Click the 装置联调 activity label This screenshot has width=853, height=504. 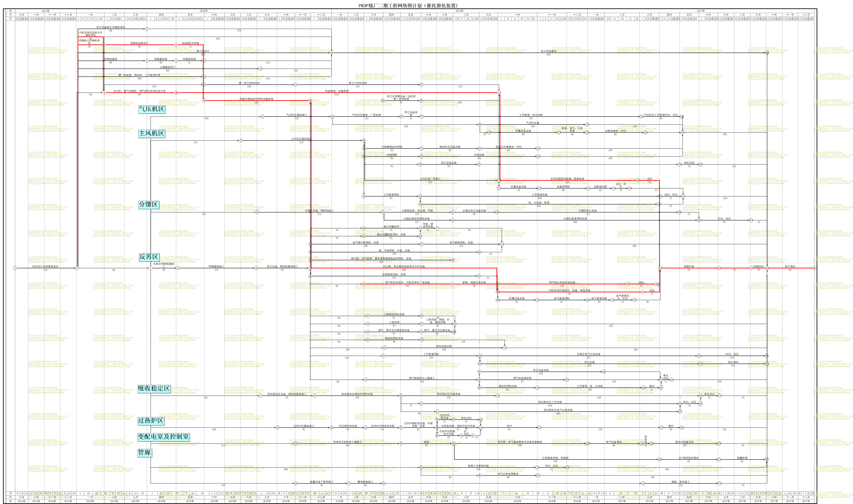(x=742, y=458)
